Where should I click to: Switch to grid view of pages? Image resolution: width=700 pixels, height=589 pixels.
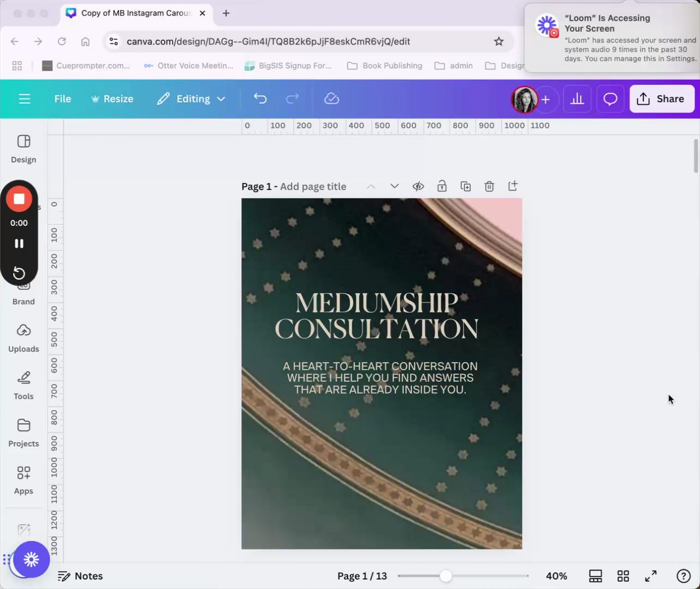pos(623,576)
